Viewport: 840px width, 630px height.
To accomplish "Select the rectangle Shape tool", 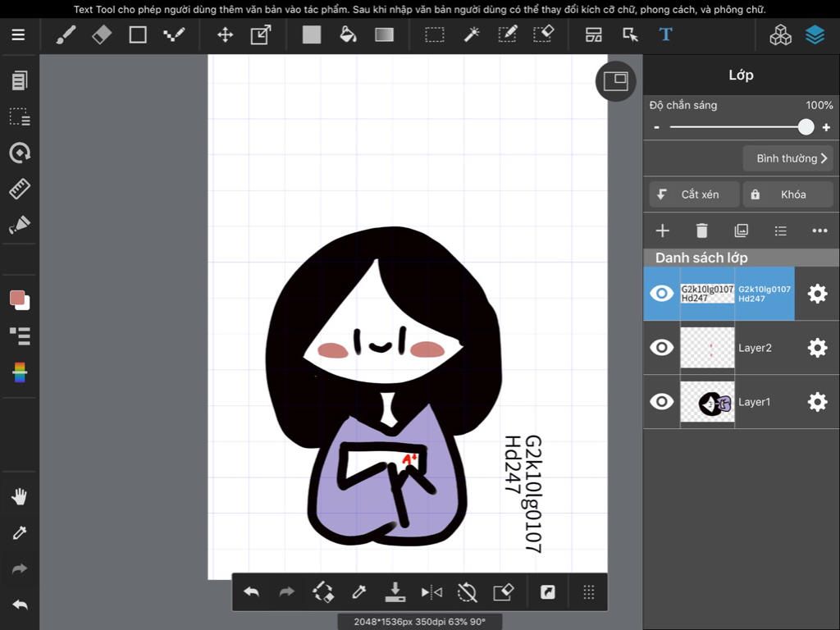I will tap(138, 35).
